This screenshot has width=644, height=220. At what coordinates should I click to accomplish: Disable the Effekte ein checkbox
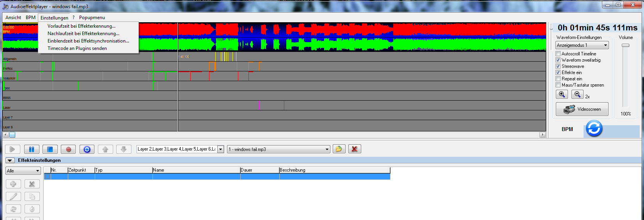(x=558, y=73)
